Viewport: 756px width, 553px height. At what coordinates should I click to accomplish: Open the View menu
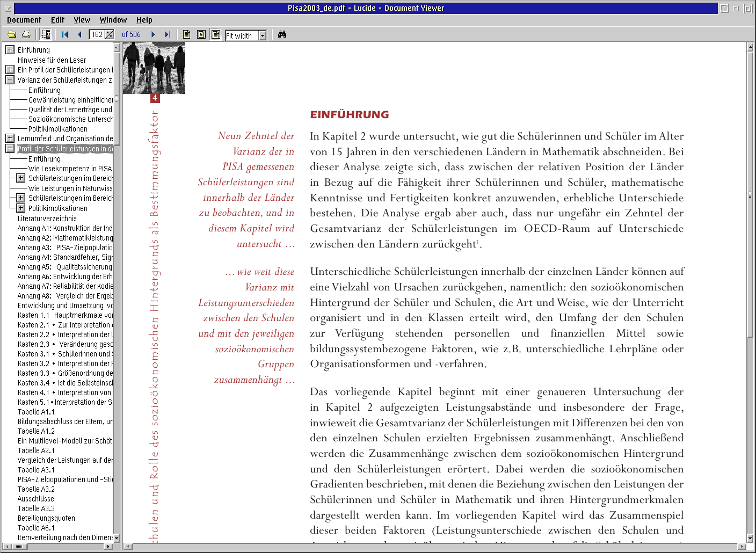(82, 20)
